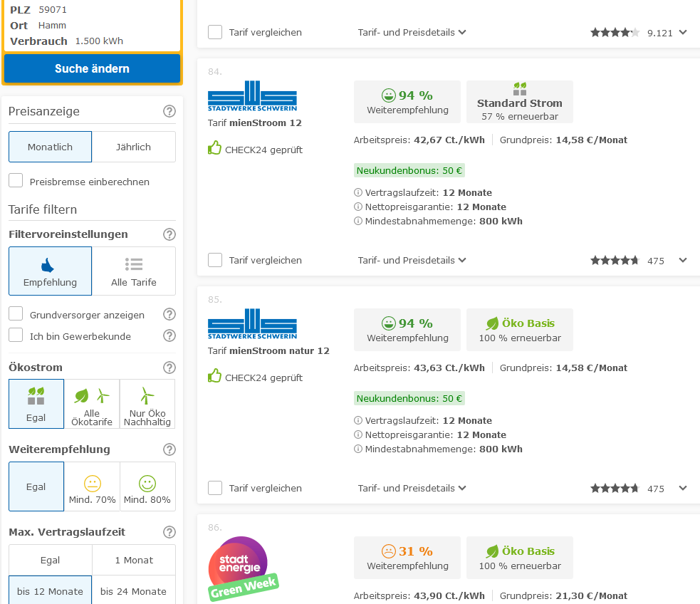Tick Tarif vergleichen for mienStroom natur 12

click(x=215, y=488)
